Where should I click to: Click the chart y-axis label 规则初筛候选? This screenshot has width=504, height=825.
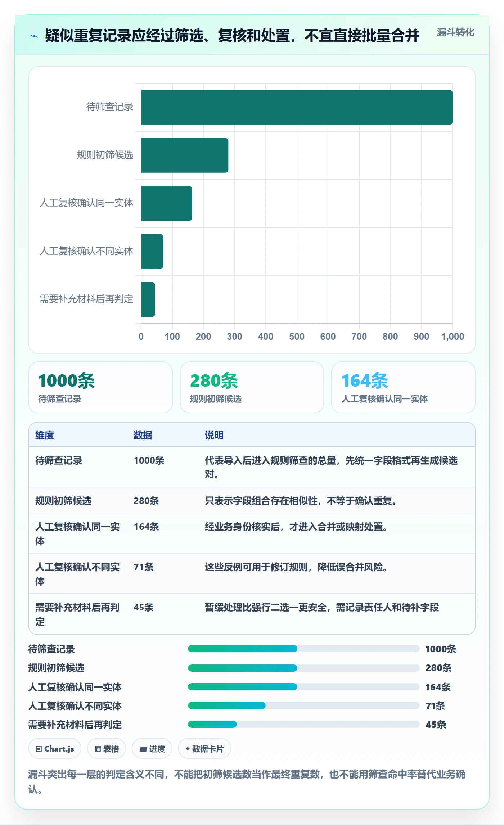tap(105, 155)
